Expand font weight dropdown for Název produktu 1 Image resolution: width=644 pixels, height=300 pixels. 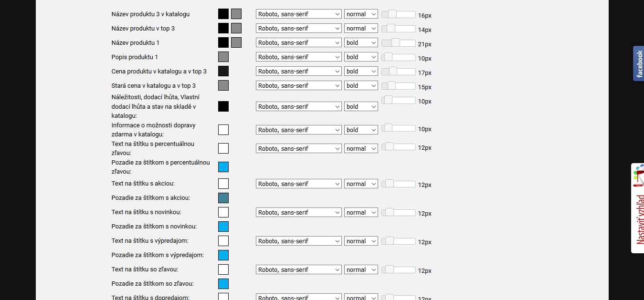(361, 43)
